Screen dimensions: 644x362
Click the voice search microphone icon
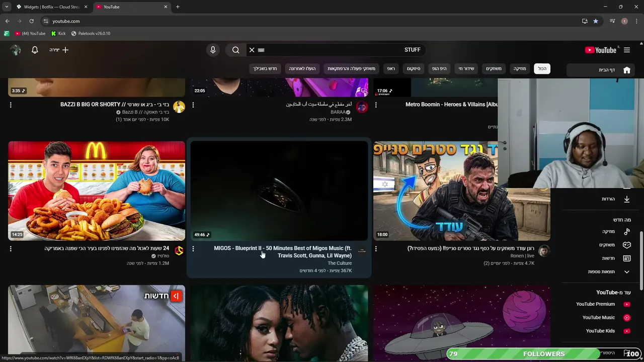tap(213, 50)
